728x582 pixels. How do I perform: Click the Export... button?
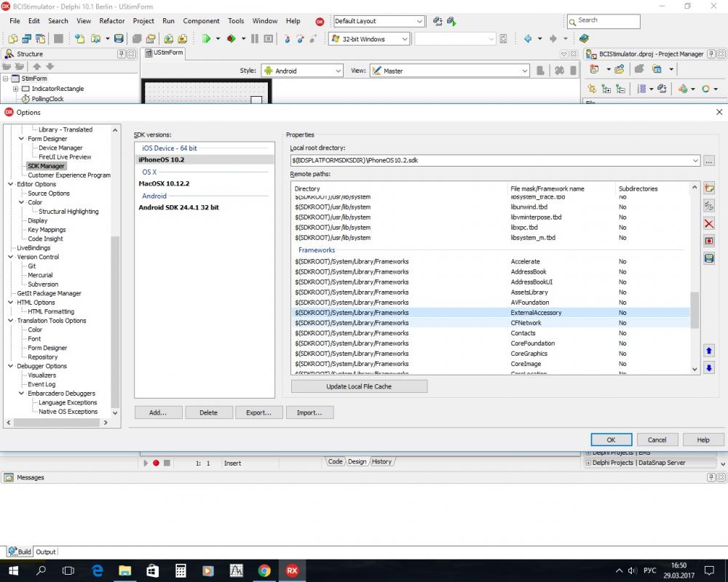click(x=258, y=412)
